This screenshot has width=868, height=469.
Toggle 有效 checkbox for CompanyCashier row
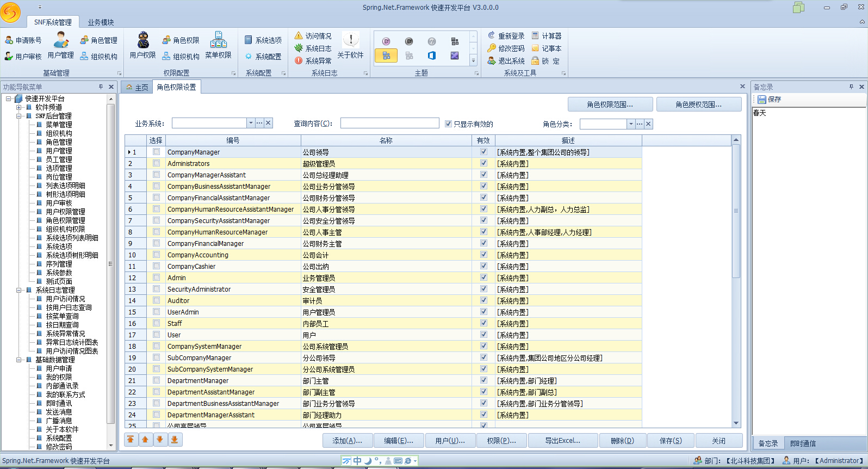click(x=483, y=266)
